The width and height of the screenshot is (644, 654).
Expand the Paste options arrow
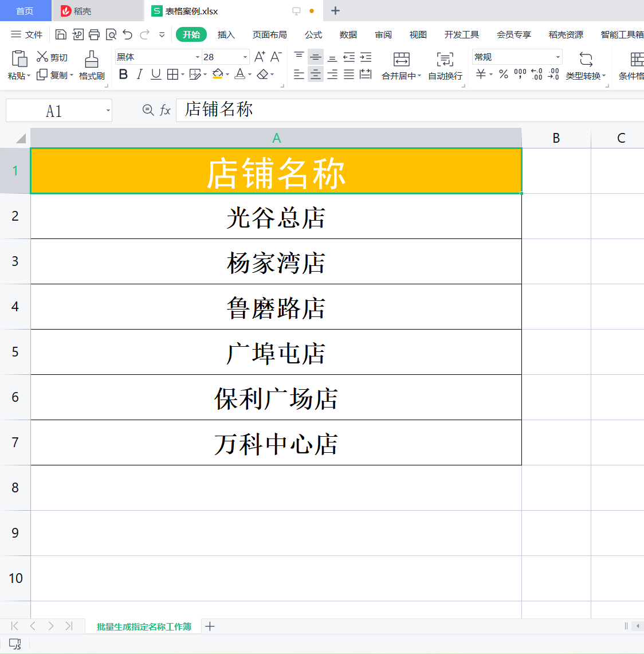29,76
